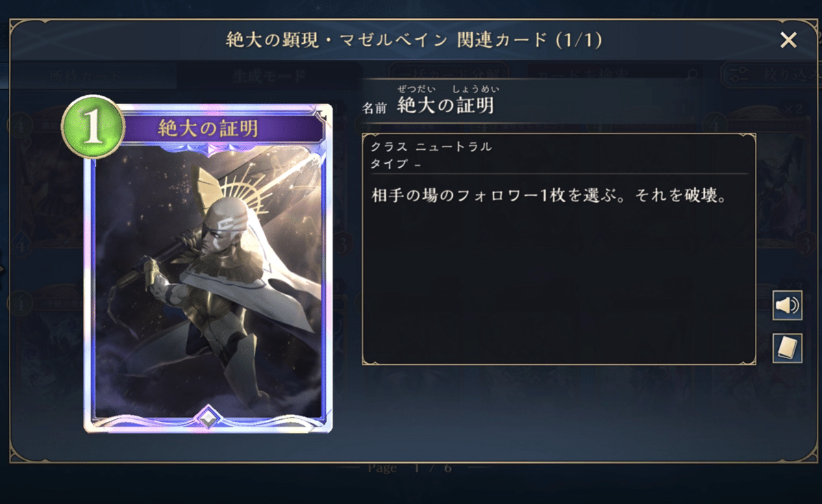The height and width of the screenshot is (504, 822).
Task: Click the 名前 絶大の証明 name header
Action: 429,106
